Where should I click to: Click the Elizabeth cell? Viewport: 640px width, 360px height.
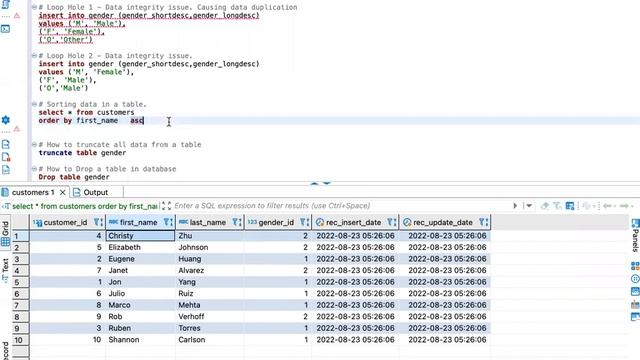point(140,247)
